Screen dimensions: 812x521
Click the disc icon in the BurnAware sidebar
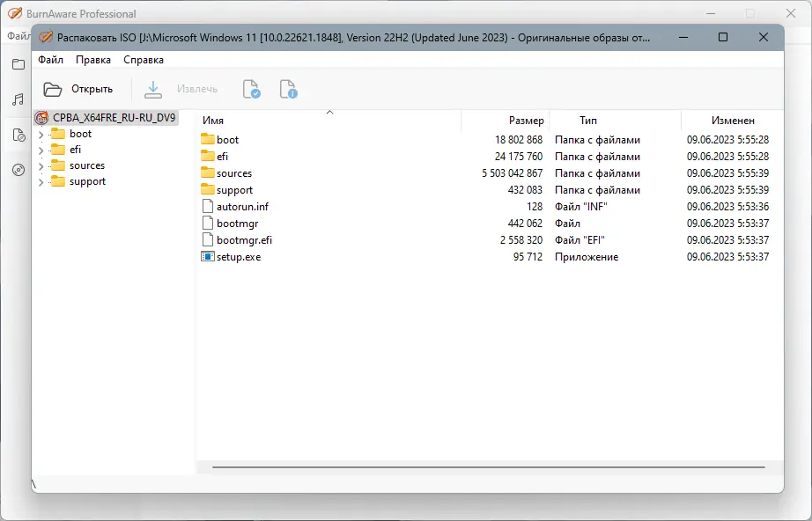pos(18,170)
